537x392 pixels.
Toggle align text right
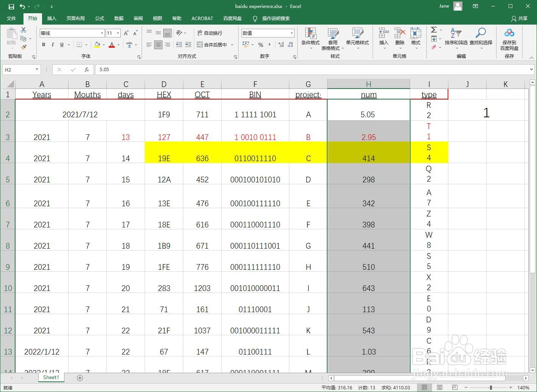167,45
